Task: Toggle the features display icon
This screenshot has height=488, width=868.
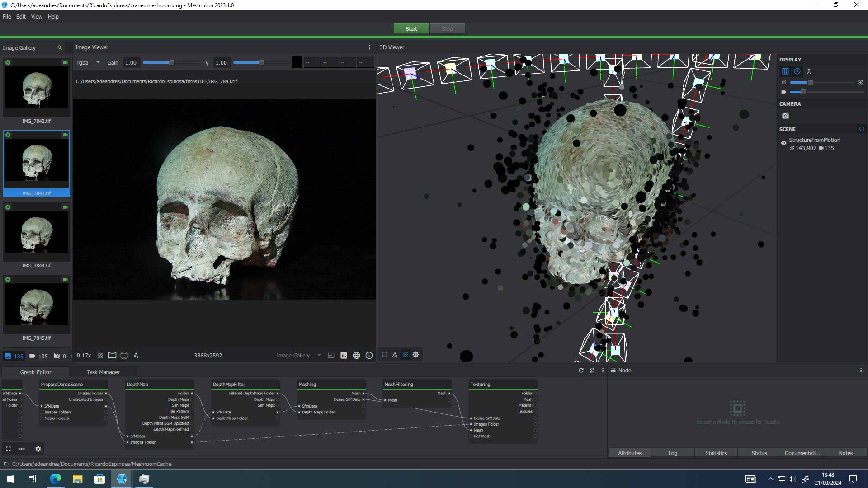Action: (x=136, y=356)
